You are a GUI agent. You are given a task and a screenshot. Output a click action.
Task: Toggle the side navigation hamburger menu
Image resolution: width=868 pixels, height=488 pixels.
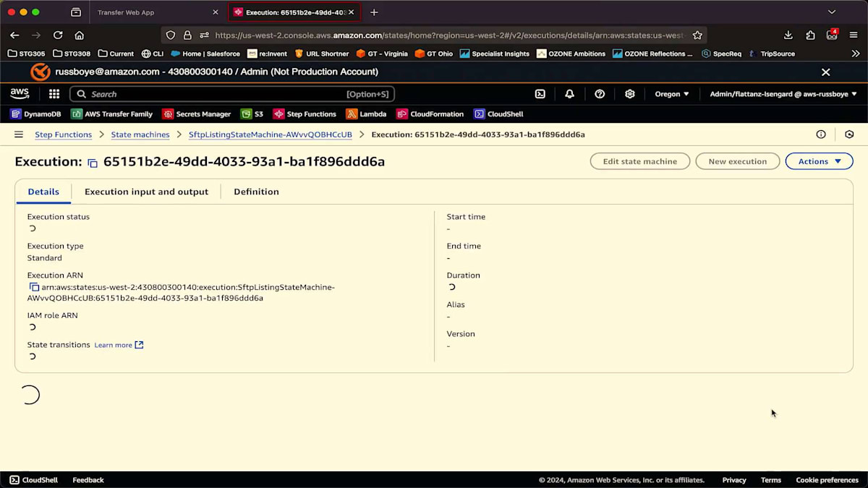point(19,134)
